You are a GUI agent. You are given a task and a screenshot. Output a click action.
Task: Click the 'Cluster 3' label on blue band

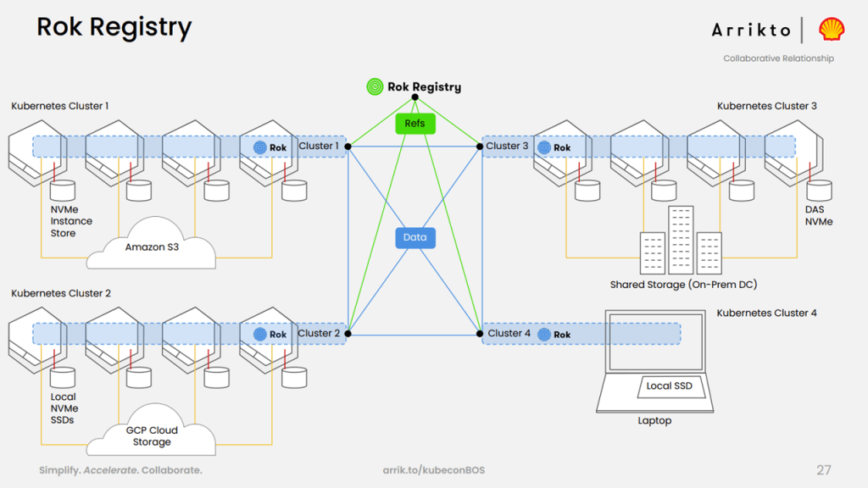tap(507, 146)
